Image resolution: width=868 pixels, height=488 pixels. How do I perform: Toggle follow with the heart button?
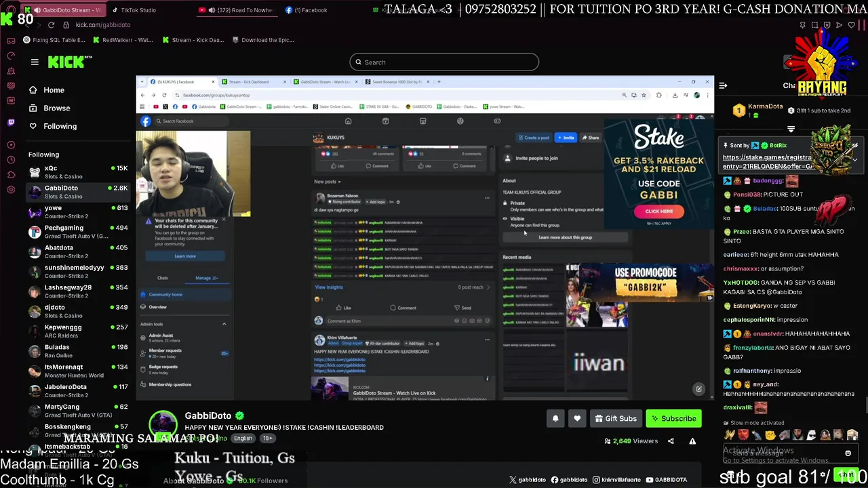point(577,419)
